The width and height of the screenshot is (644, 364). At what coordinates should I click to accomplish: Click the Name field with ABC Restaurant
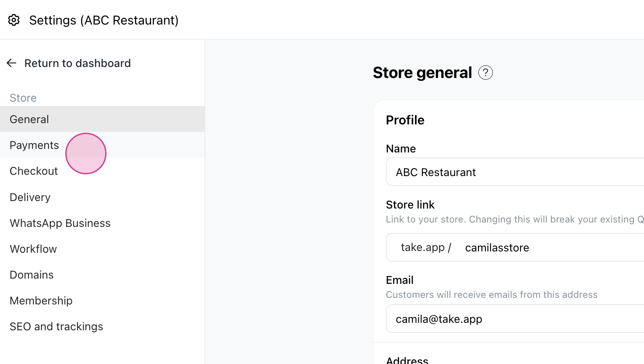(x=515, y=172)
